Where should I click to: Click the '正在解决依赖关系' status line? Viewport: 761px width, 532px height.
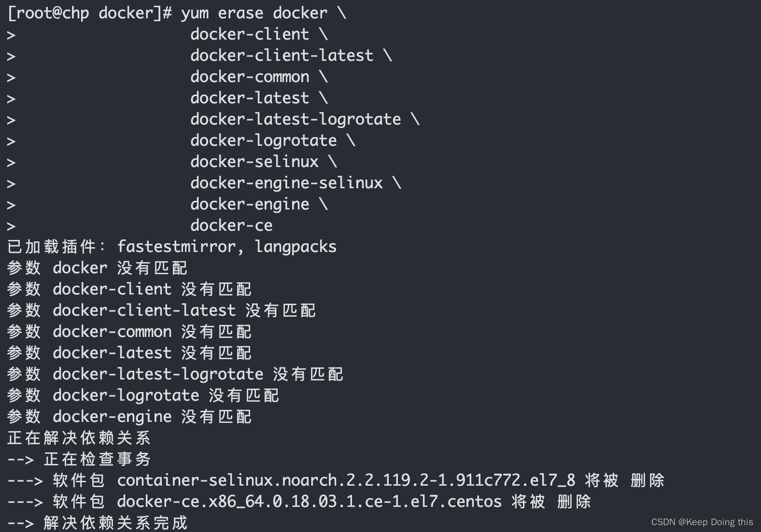coord(79,438)
